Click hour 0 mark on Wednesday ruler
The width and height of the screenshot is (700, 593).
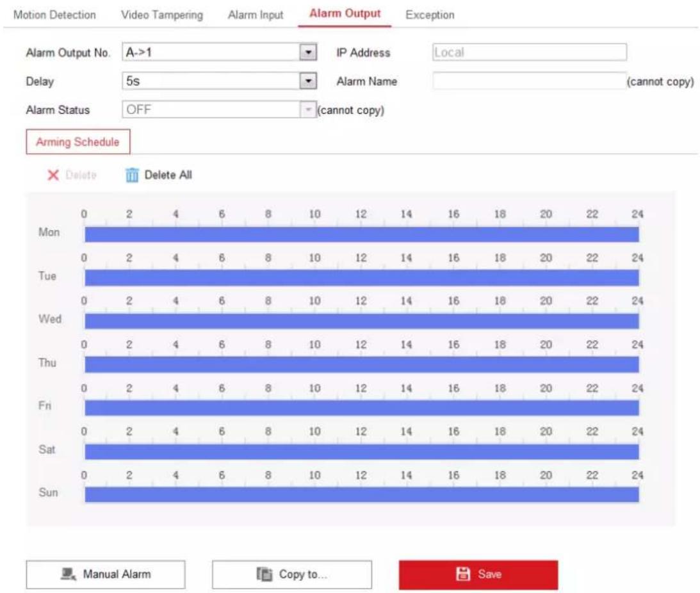pyautogui.click(x=84, y=301)
